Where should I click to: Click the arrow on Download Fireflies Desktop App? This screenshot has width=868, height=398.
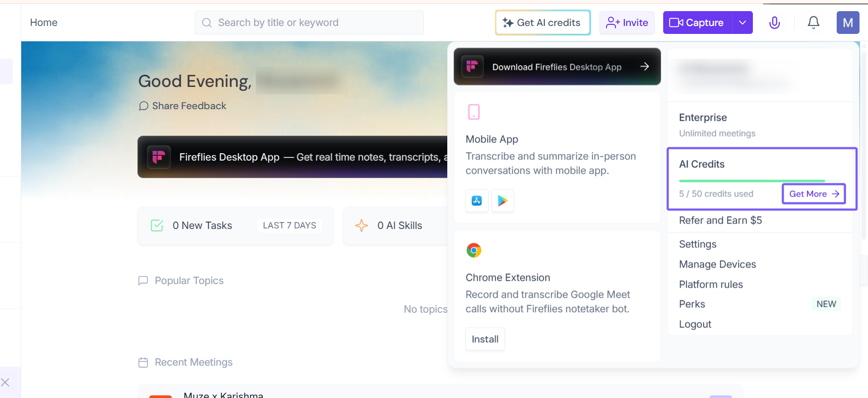pos(645,66)
